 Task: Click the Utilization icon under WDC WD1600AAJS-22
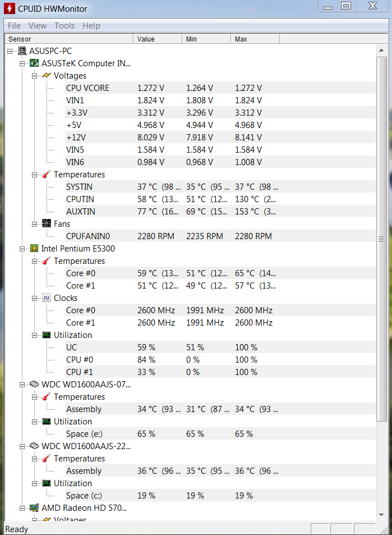point(47,483)
